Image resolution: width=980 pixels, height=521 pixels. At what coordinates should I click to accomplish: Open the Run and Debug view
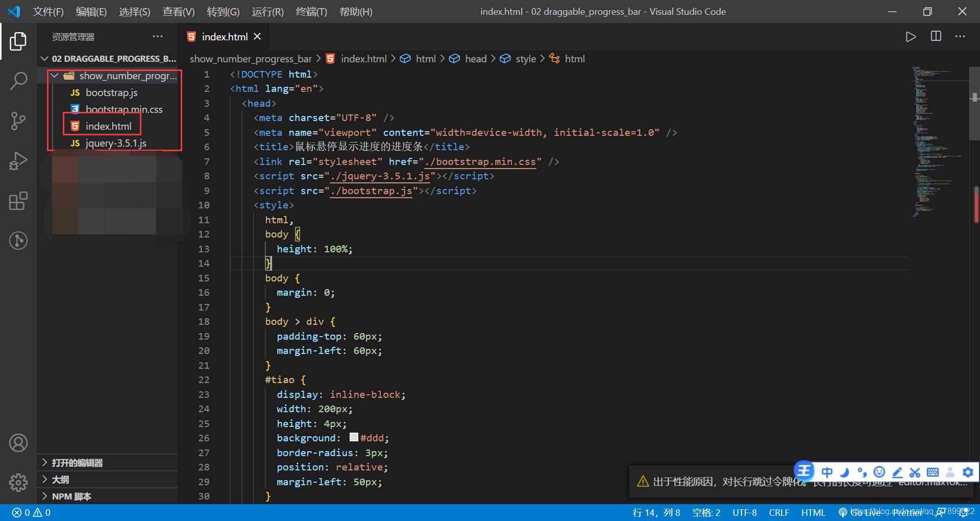click(x=18, y=161)
